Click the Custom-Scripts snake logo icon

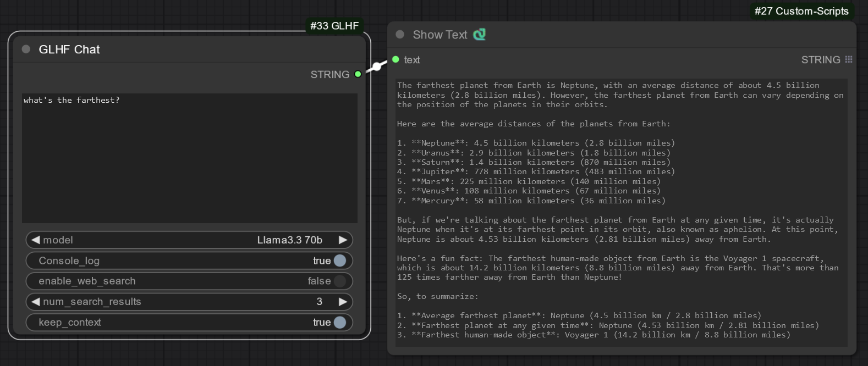pyautogui.click(x=480, y=35)
